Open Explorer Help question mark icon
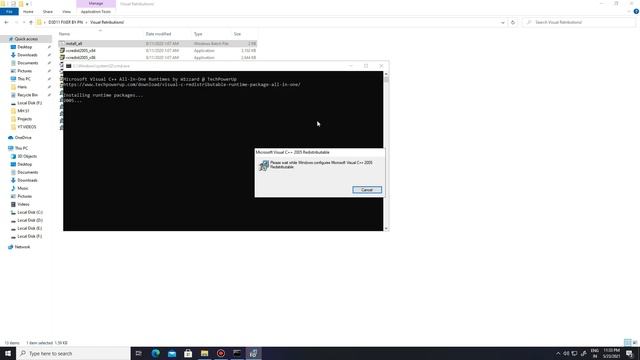 (636, 11)
